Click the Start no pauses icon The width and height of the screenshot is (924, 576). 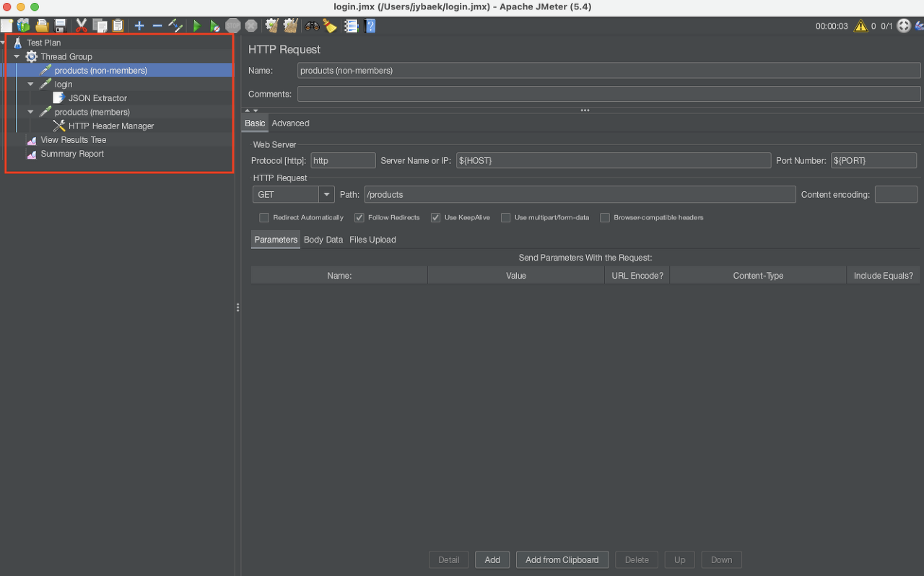214,26
